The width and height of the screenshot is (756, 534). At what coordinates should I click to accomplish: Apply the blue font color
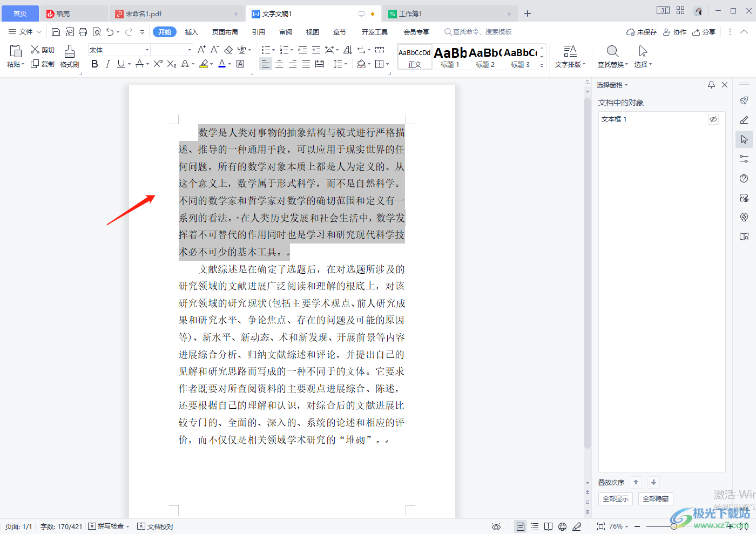click(x=221, y=64)
